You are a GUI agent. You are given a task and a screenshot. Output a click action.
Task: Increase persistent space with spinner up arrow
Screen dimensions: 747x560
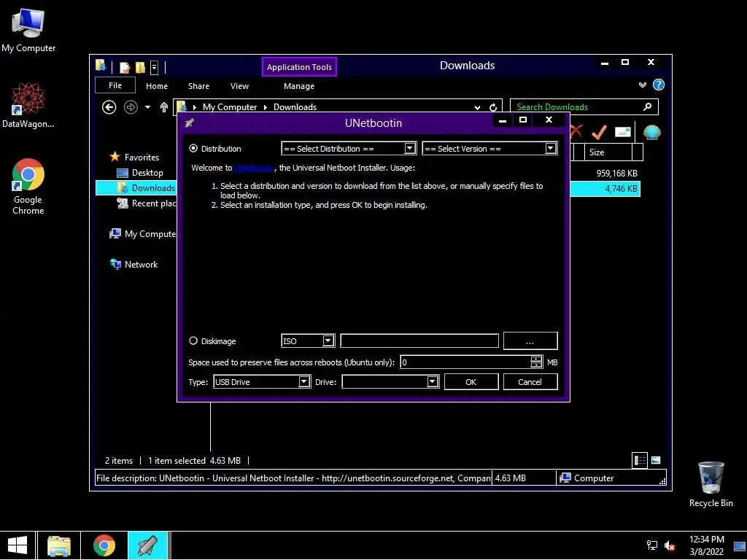(x=536, y=359)
